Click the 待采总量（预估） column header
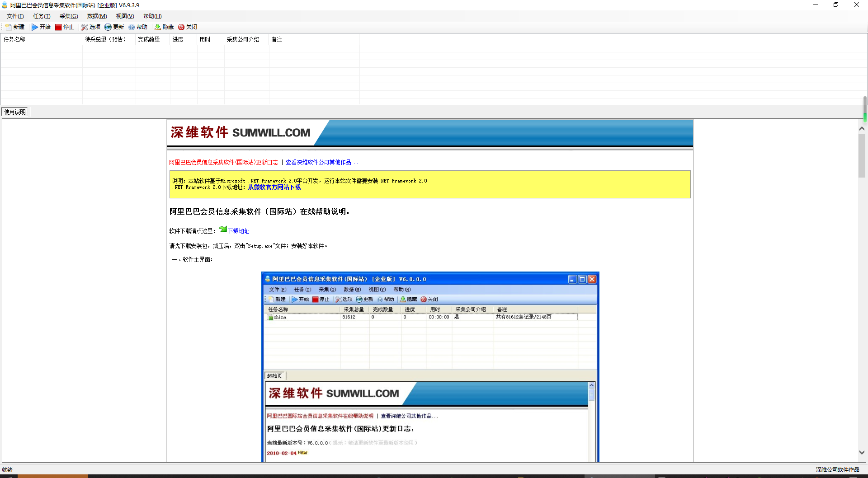Screen dimensions: 868x478 (x=109, y=39)
